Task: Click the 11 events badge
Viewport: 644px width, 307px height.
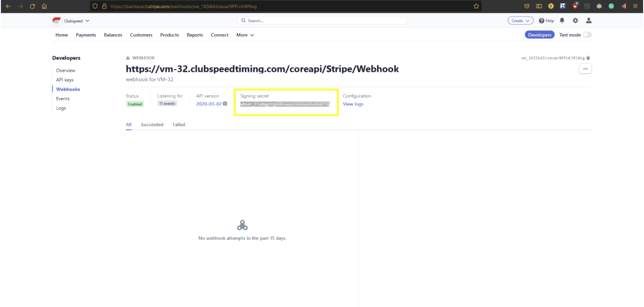Action: coord(167,104)
